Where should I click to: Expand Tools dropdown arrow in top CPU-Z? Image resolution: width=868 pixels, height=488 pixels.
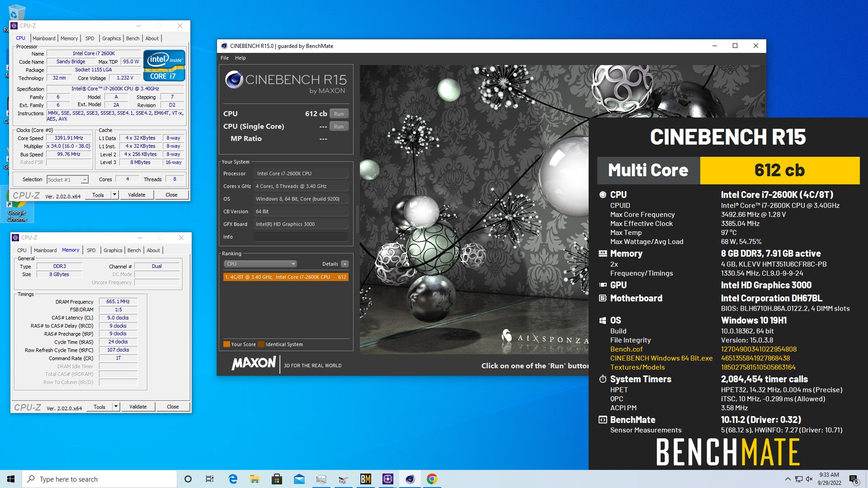[x=114, y=195]
